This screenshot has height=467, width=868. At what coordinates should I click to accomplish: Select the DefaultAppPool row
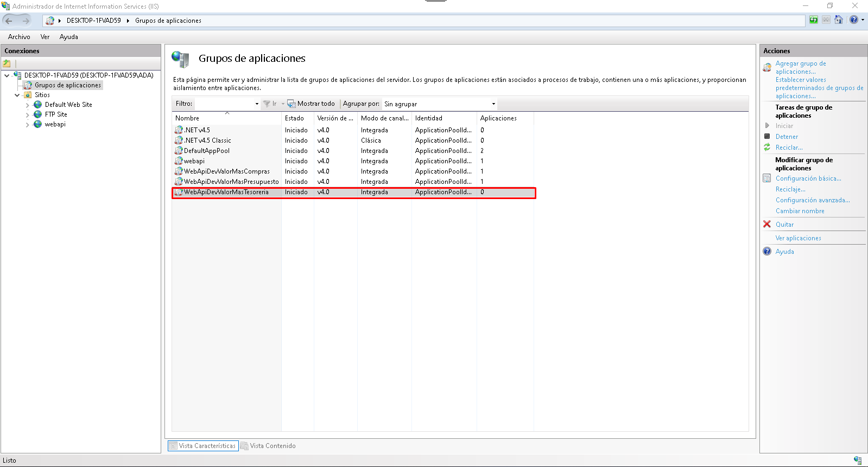(x=207, y=151)
